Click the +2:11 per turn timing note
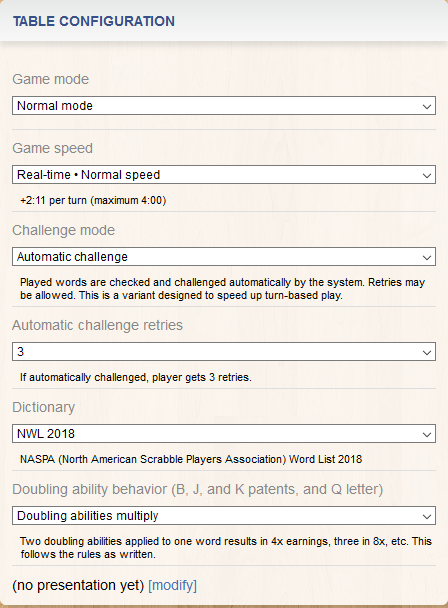 click(x=93, y=200)
